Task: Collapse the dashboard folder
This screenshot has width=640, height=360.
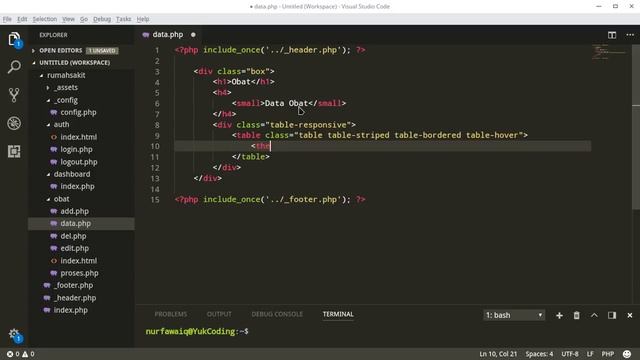Action: tap(48, 174)
